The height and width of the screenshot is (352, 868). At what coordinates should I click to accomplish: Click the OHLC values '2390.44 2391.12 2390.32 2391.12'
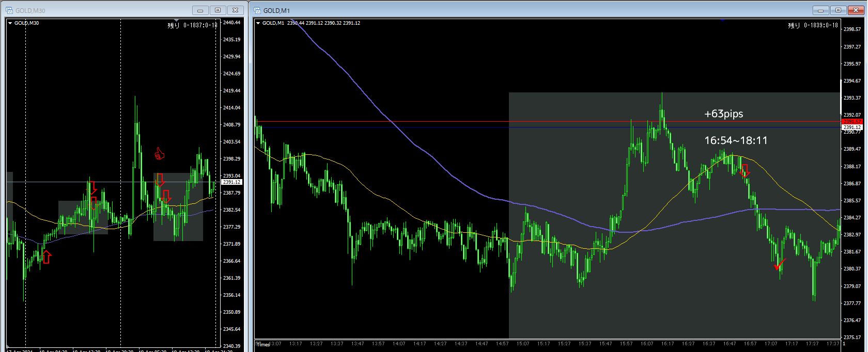[x=323, y=23]
